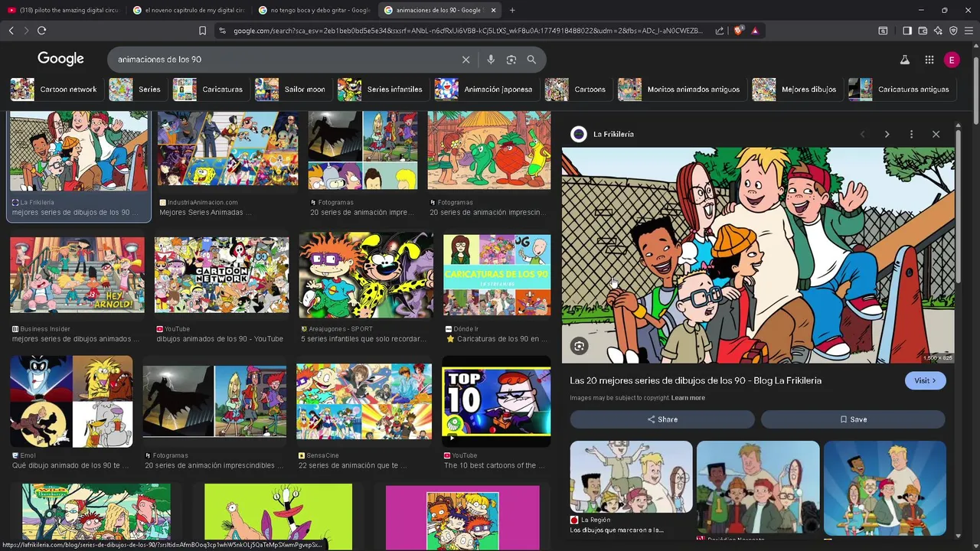Share the previewed image
Screen dimensions: 980x551
[x=662, y=419]
